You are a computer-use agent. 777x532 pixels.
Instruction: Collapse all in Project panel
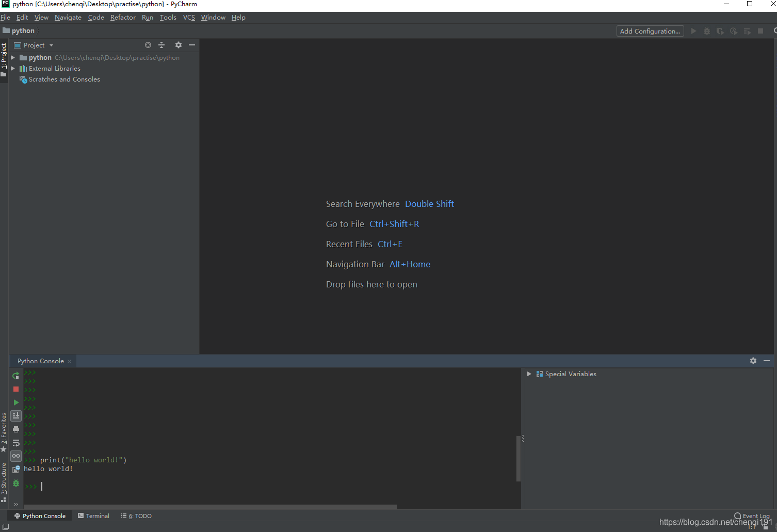161,45
